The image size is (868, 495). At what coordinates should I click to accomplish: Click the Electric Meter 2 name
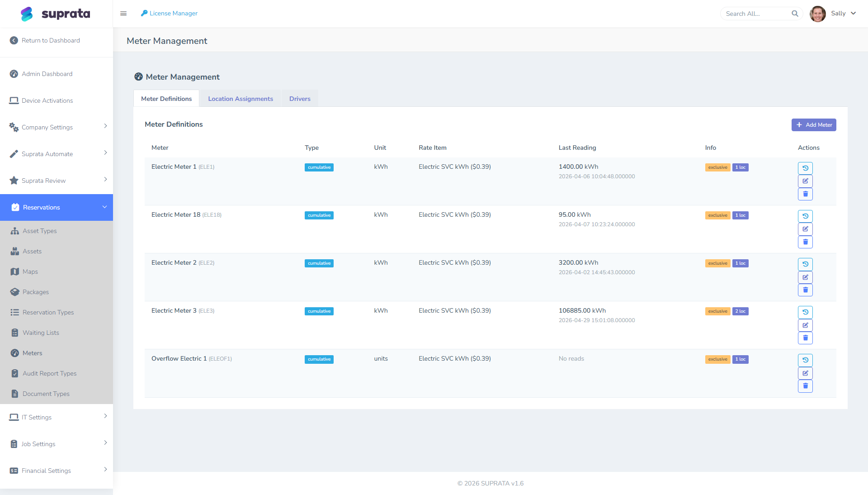pyautogui.click(x=174, y=262)
